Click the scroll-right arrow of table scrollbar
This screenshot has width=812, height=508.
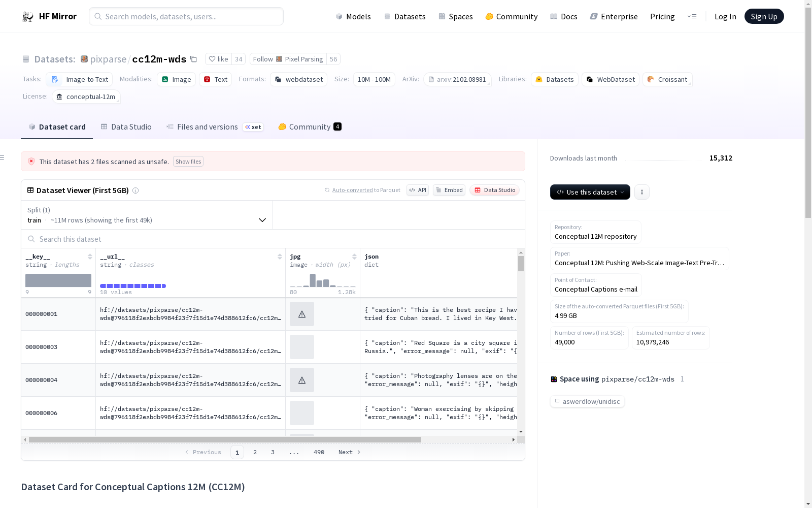(x=514, y=439)
